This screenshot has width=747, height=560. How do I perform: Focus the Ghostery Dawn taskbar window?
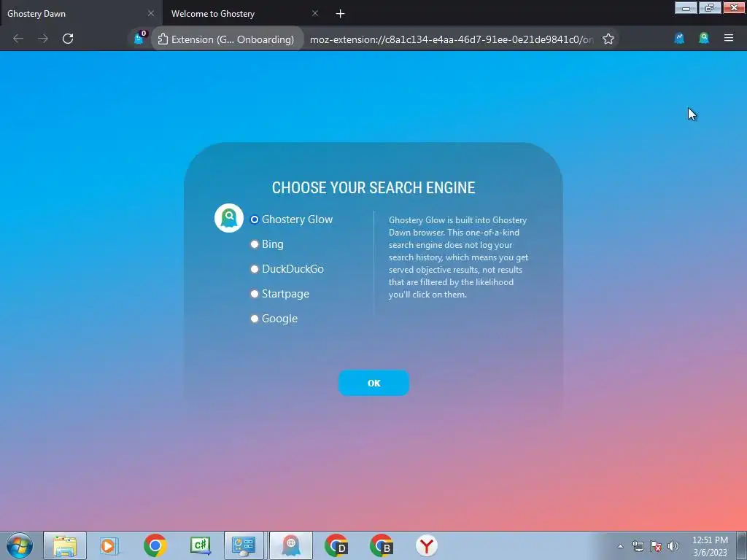tap(291, 545)
